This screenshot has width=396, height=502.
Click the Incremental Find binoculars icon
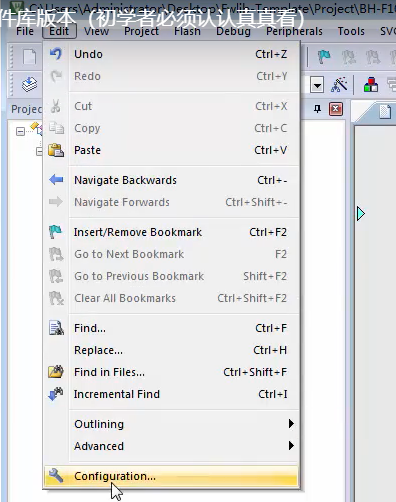click(x=56, y=394)
